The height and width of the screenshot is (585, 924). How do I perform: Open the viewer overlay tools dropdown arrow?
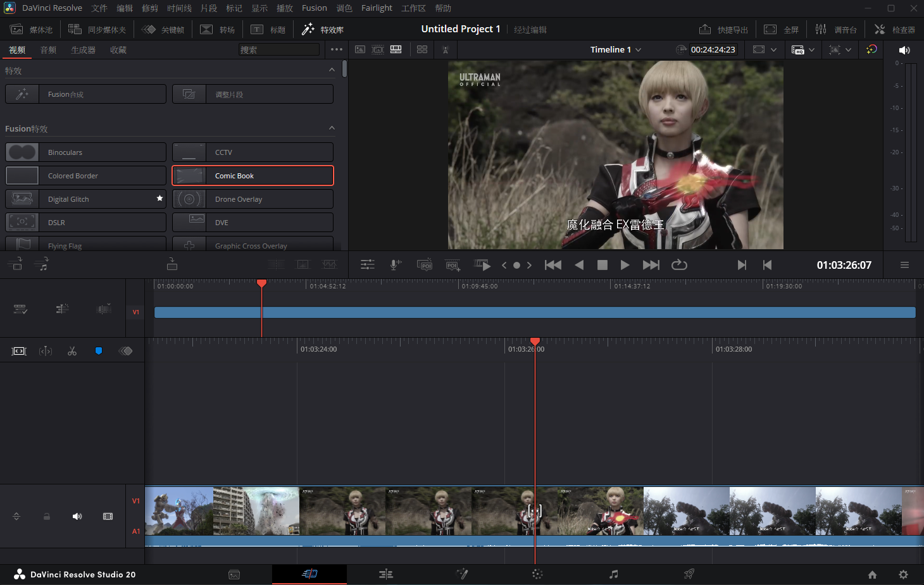point(848,49)
